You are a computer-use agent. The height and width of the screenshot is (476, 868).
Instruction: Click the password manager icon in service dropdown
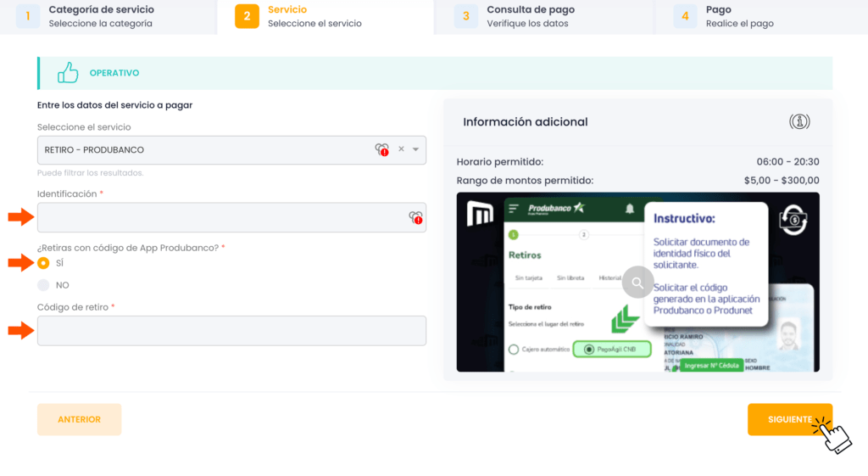tap(382, 149)
